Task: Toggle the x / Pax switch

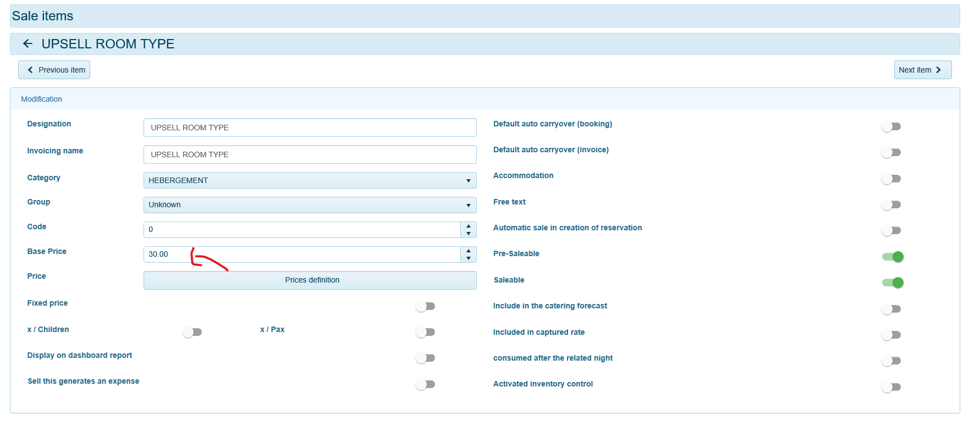Action: point(426,332)
